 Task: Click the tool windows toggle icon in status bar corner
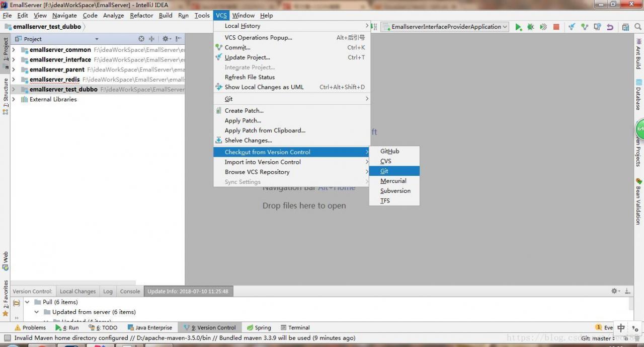pyautogui.click(x=8, y=338)
